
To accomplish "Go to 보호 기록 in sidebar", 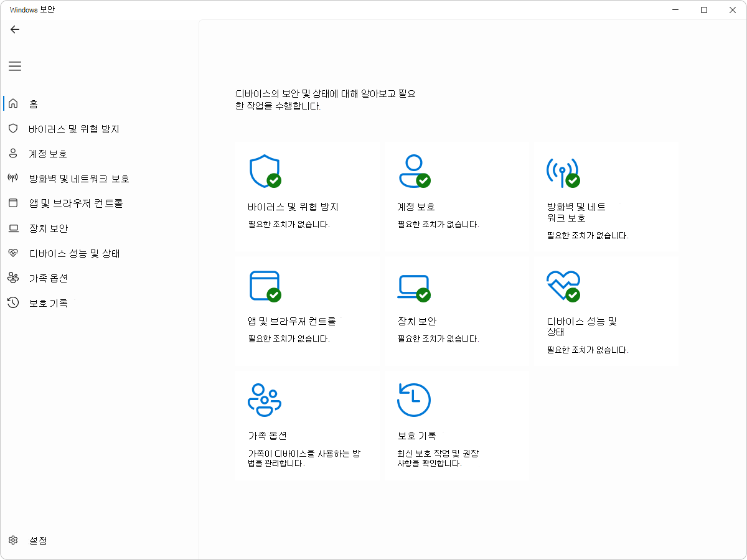I will point(48,303).
